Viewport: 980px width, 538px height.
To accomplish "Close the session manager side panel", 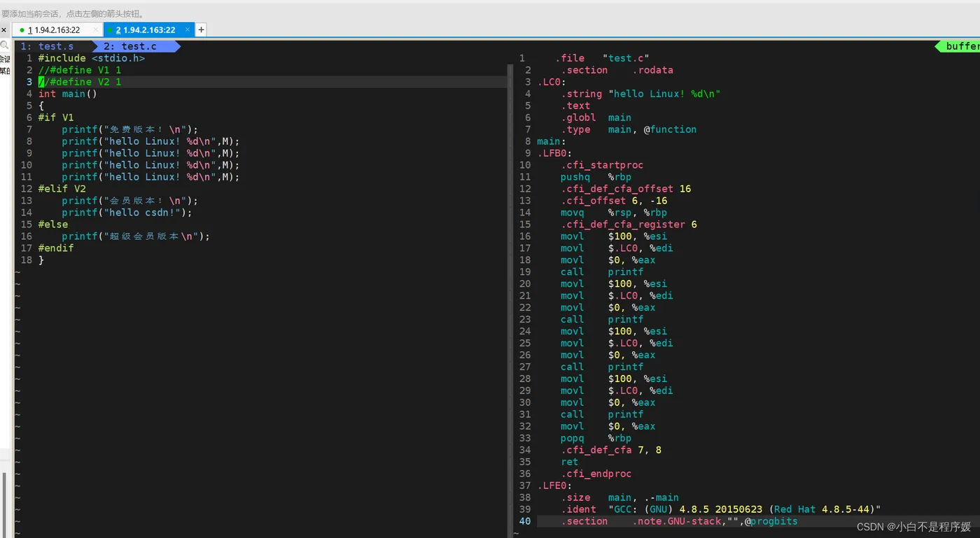I will click(3, 30).
